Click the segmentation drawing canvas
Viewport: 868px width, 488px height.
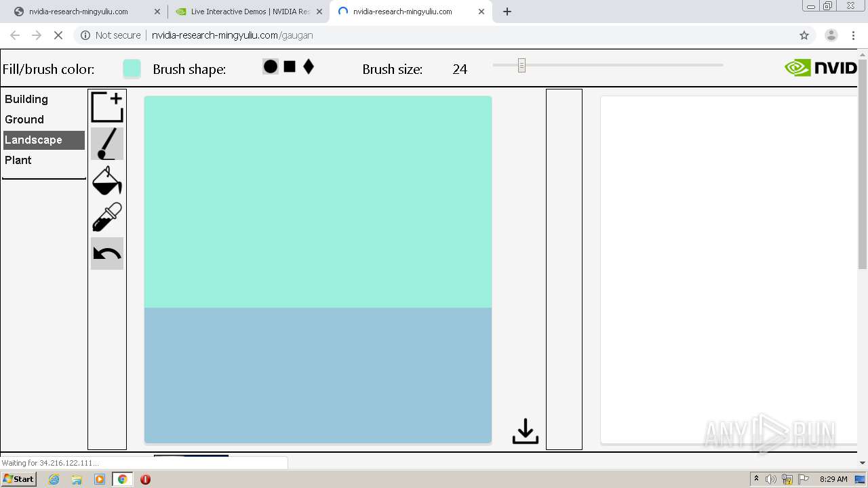coord(318,270)
